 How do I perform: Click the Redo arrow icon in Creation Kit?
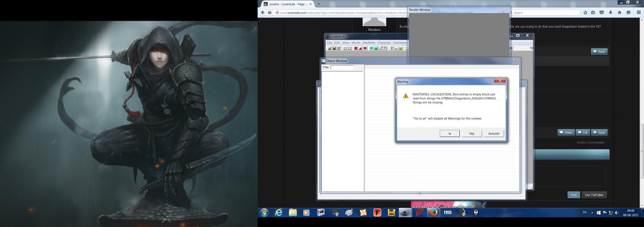point(350,48)
